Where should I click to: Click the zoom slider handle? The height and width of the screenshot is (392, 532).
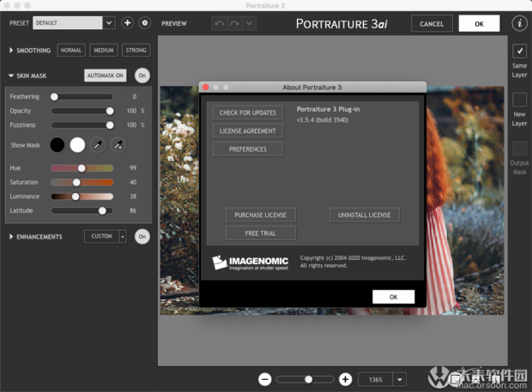308,379
